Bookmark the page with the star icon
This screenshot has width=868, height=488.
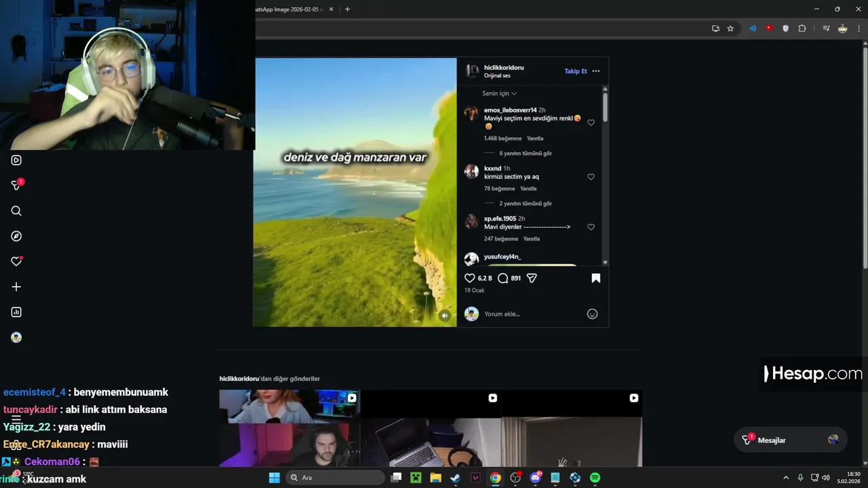pos(730,28)
